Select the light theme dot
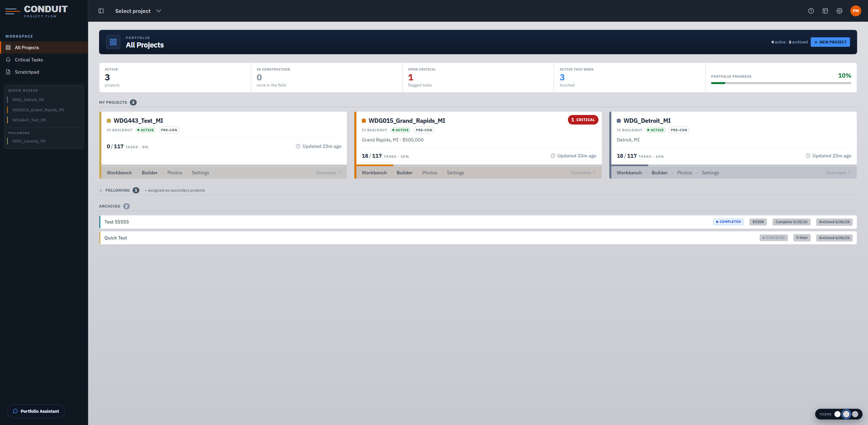This screenshot has height=425, width=868. coord(837,414)
